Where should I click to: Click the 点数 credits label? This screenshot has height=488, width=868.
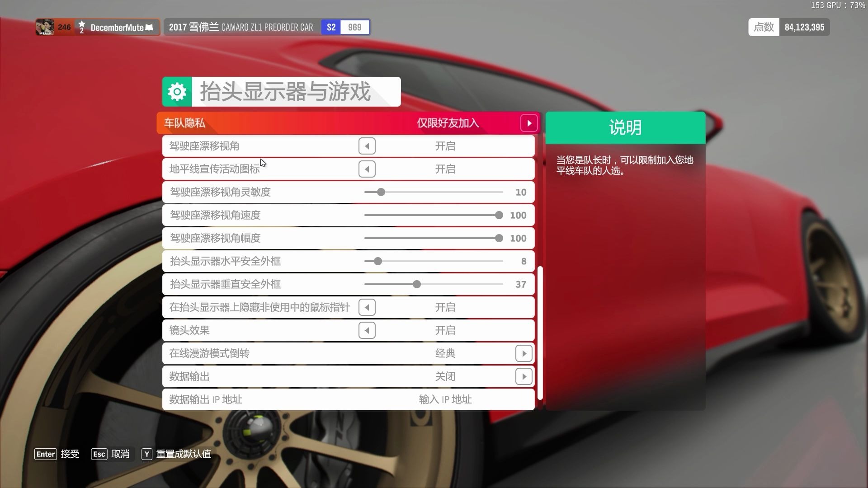coord(764,27)
